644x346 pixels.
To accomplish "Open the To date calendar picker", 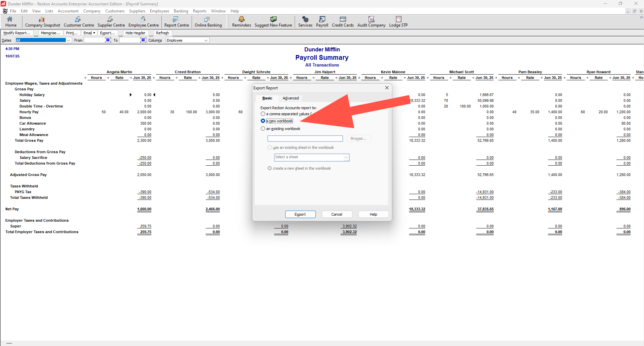I will pyautogui.click(x=143, y=40).
